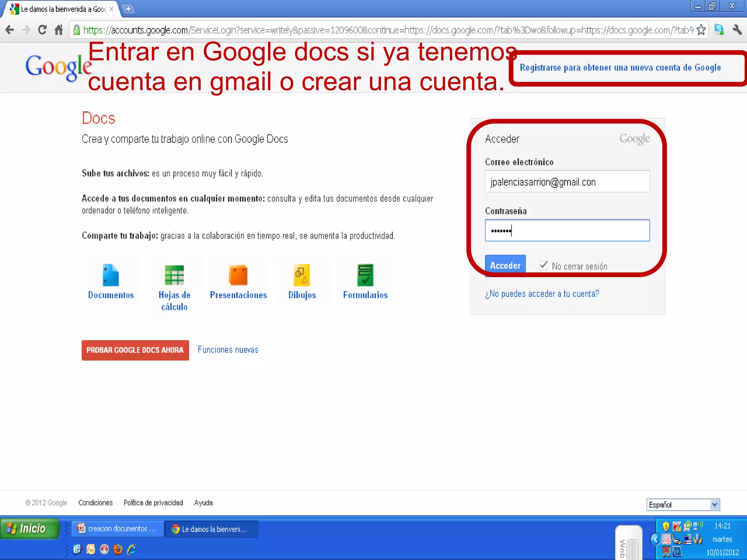
Task: Open the Ayuda footer link
Action: point(203,503)
